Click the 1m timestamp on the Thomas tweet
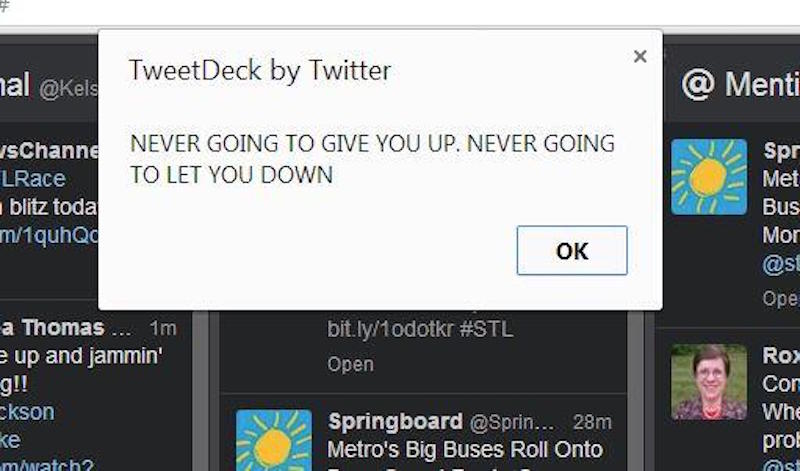800x471 pixels. pos(162,328)
